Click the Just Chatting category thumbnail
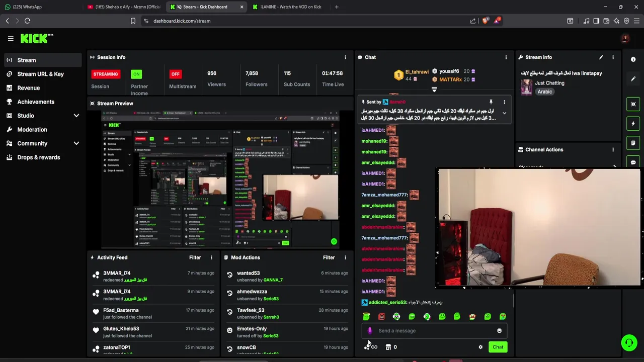This screenshot has height=362, width=644. [526, 87]
